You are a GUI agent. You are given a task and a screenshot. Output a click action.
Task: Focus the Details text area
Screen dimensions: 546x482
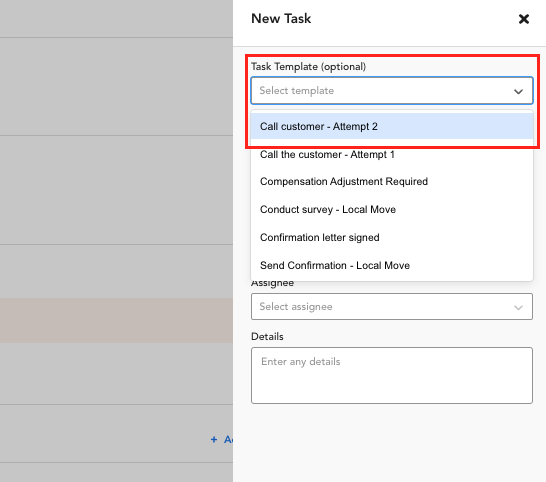(392, 375)
